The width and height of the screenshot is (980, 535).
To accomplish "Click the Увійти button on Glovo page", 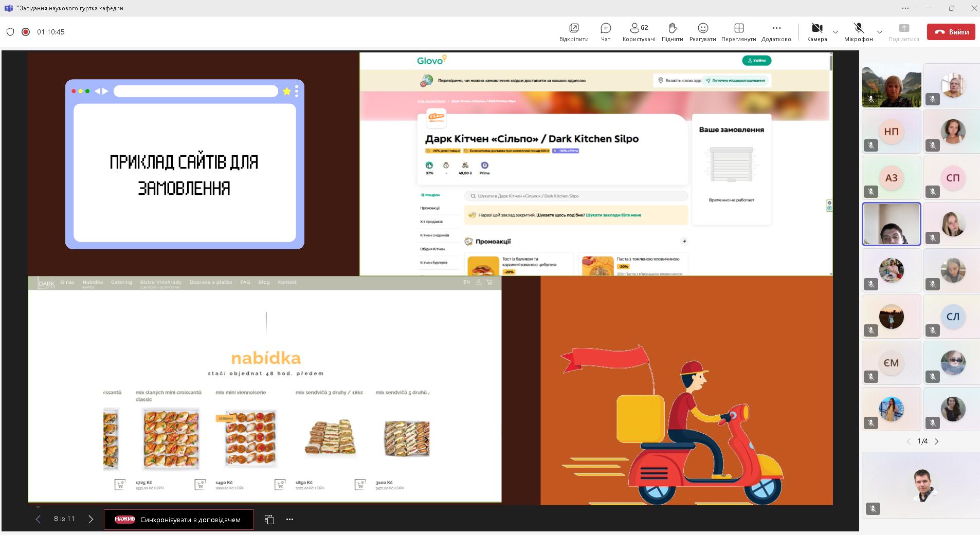I will (x=756, y=60).
